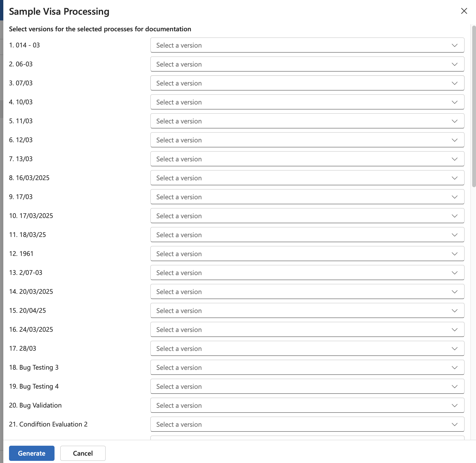The image size is (476, 463).
Task: Click chevron arrow for 07/03 version
Action: (x=454, y=83)
